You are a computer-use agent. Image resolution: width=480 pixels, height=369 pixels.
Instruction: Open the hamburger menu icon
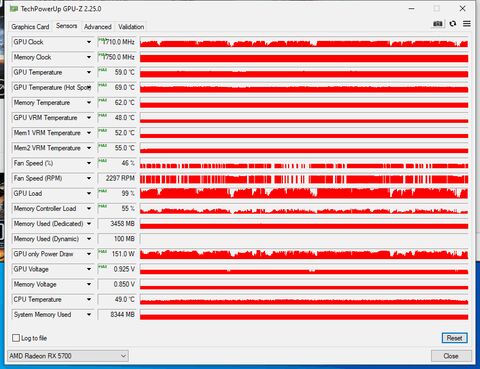pyautogui.click(x=467, y=24)
